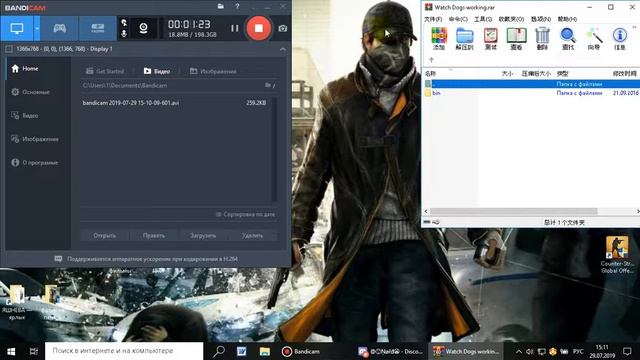Viewport: 640px width, 360px height.
Task: Open the Discord taskbar item
Action: click(390, 351)
